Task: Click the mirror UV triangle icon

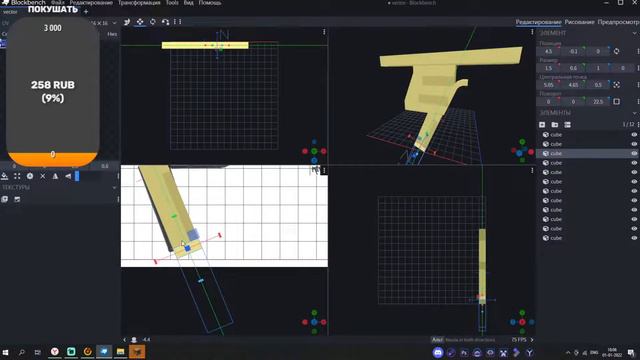Action: (56, 176)
